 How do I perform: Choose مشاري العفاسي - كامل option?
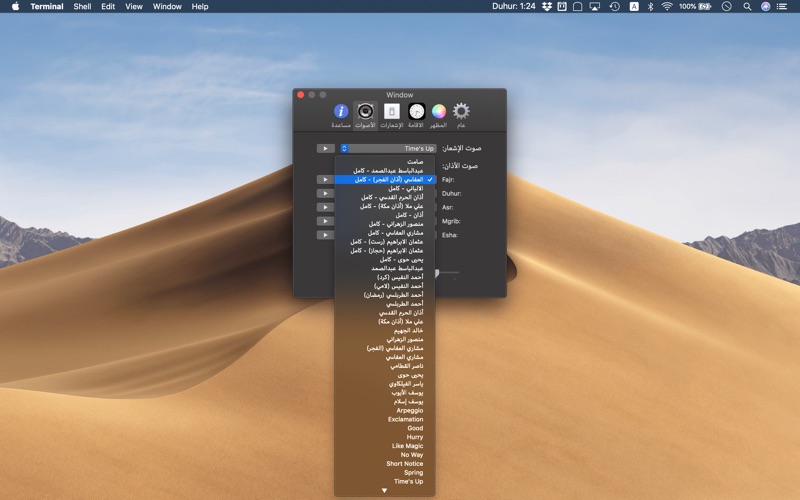385,233
